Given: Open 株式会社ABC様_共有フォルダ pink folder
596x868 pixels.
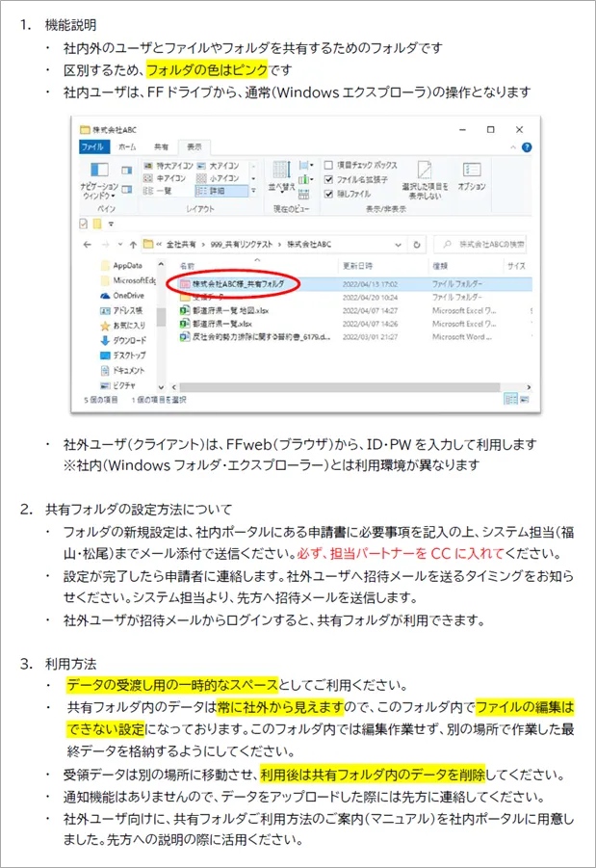Looking at the screenshot, I should point(233,284).
